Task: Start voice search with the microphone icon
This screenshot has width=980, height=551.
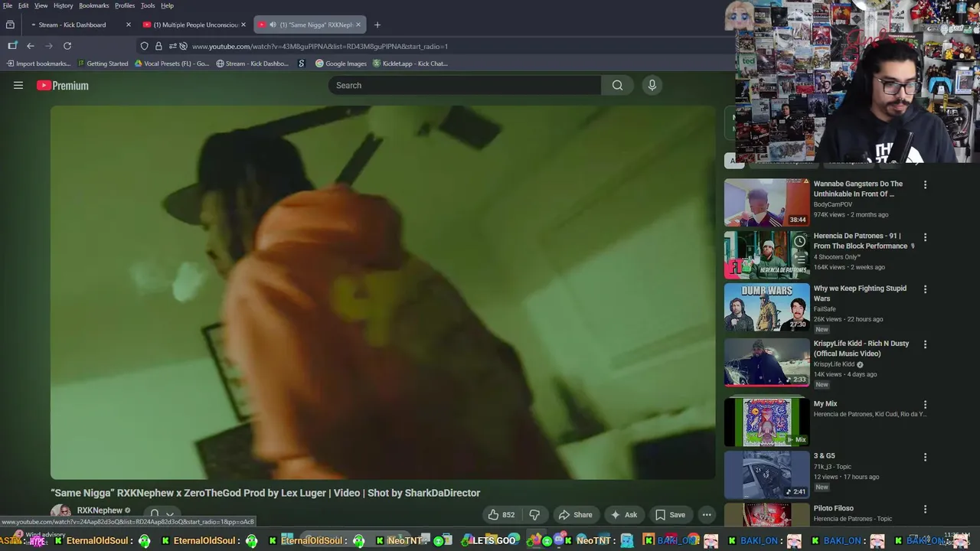Action: click(x=652, y=86)
